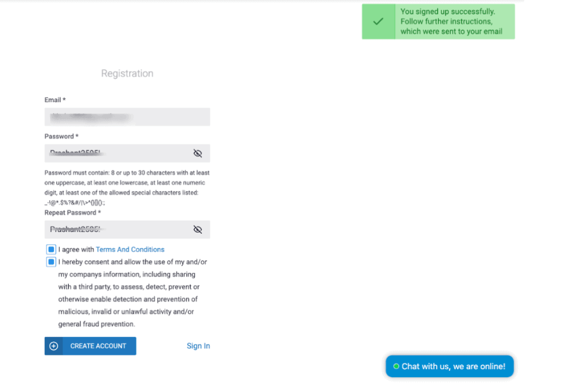Uncheck the Terms And Conditions agreement checkbox
Viewport: 571px width, 392px height.
[x=51, y=250]
